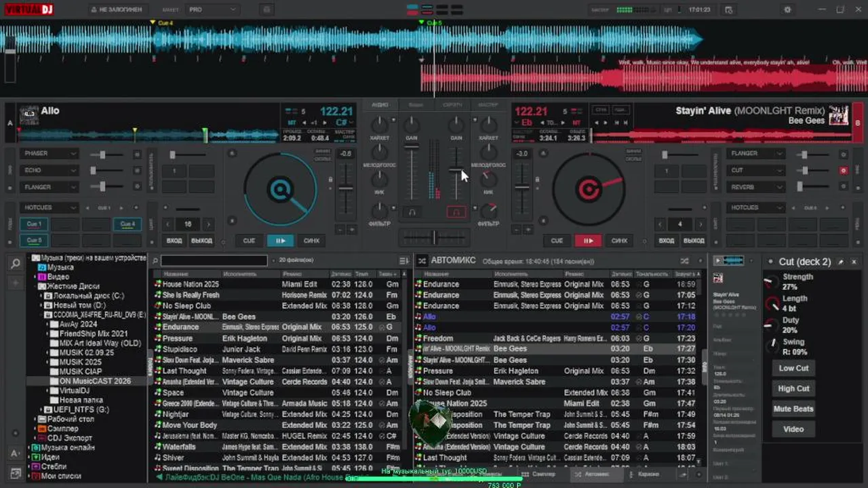Close the Cut (deck 2) effect panel
868x488 pixels.
854,262
